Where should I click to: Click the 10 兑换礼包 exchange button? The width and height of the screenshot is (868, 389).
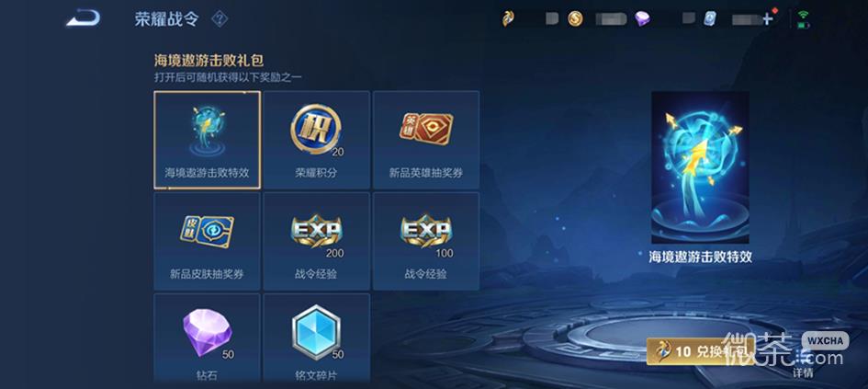(x=700, y=351)
